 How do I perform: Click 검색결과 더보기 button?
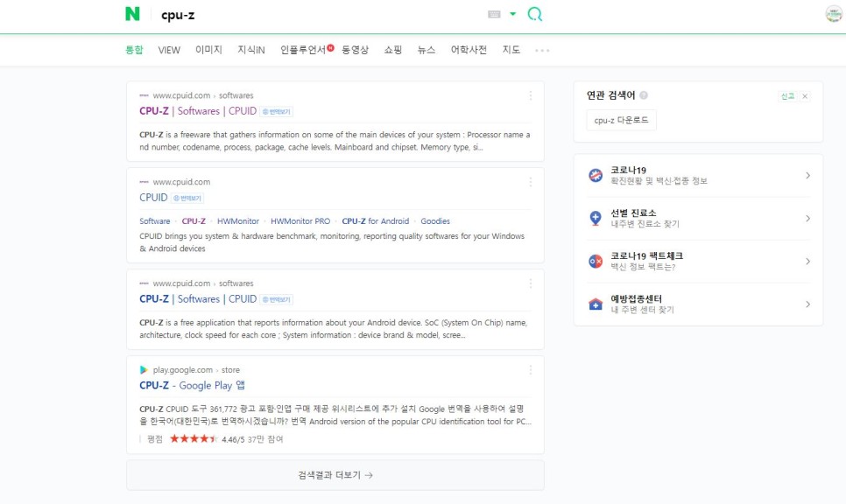pos(335,475)
